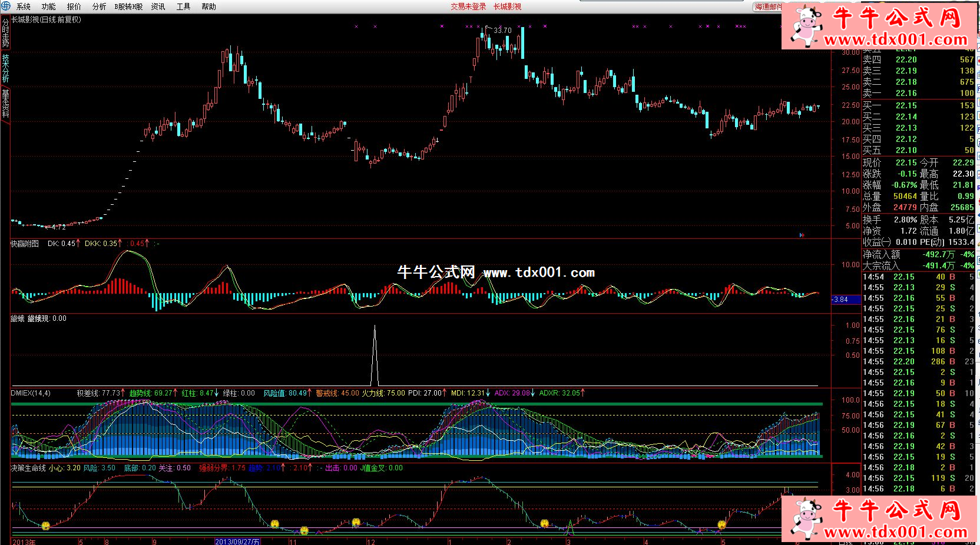This screenshot has height=545, width=980.
Task: Click the 蝴蝶 indicator panel label
Action: click(x=18, y=318)
